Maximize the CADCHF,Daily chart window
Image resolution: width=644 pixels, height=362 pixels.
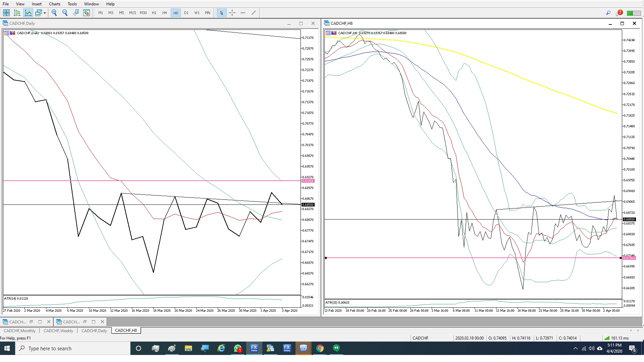coord(301,23)
